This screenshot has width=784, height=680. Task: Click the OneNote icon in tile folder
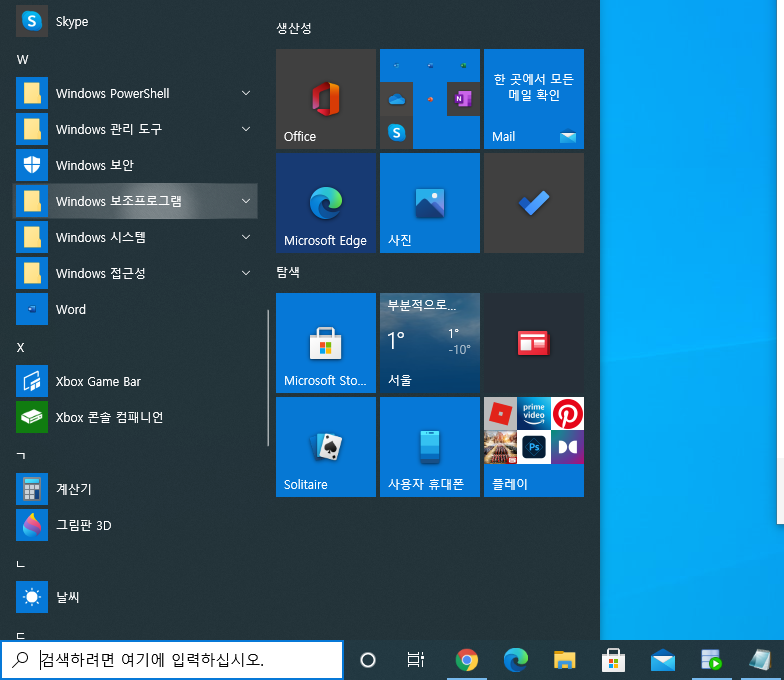[x=463, y=99]
